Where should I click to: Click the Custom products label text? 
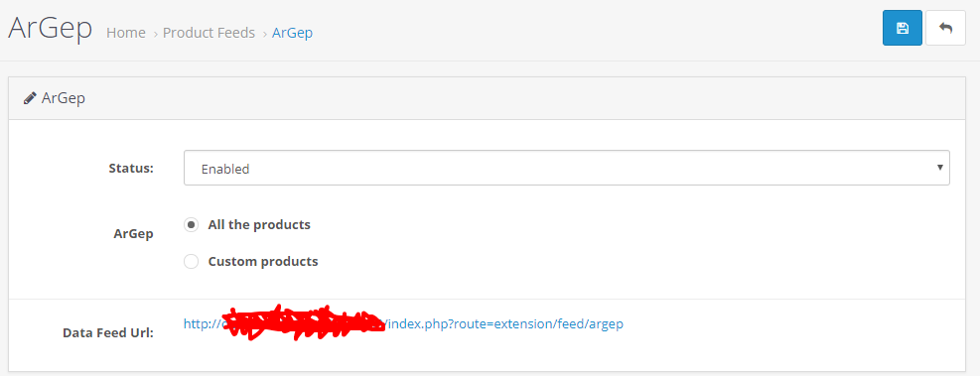263,261
